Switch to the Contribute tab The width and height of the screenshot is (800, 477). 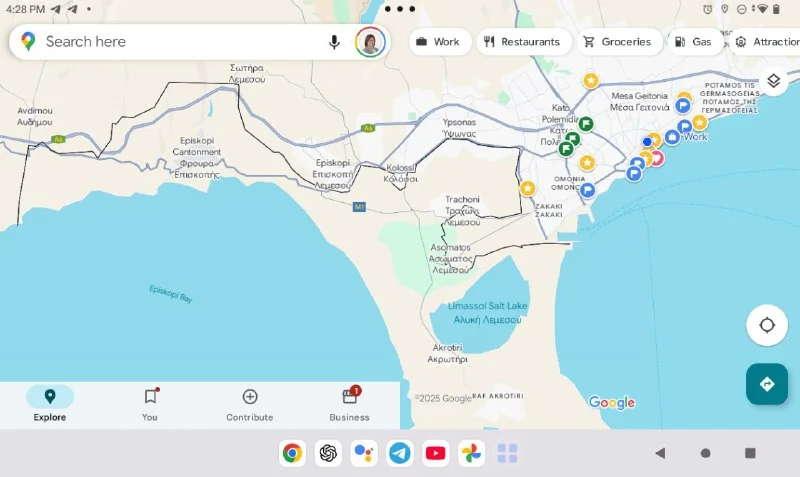(x=250, y=404)
